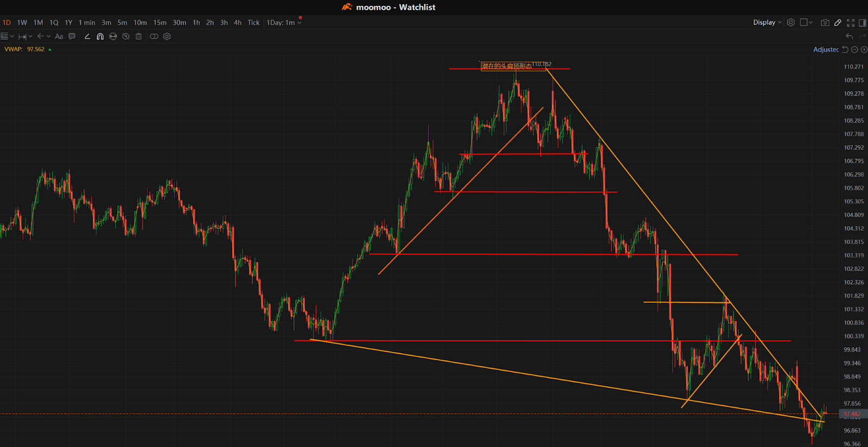This screenshot has height=447, width=868.
Task: Enter full screen chart mode
Action: point(851,22)
